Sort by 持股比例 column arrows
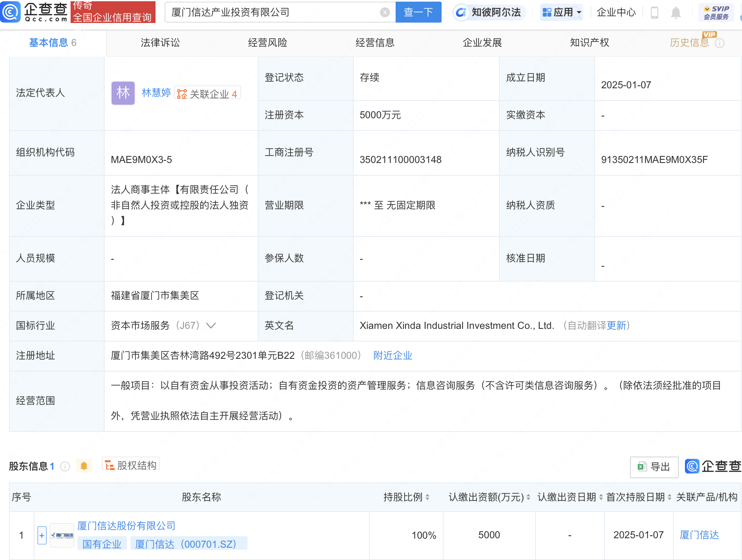Screen dimensions: 742x560 click(x=427, y=497)
